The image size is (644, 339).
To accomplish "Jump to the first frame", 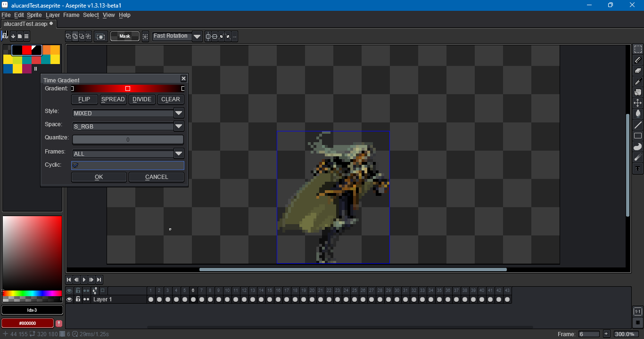I will 69,280.
